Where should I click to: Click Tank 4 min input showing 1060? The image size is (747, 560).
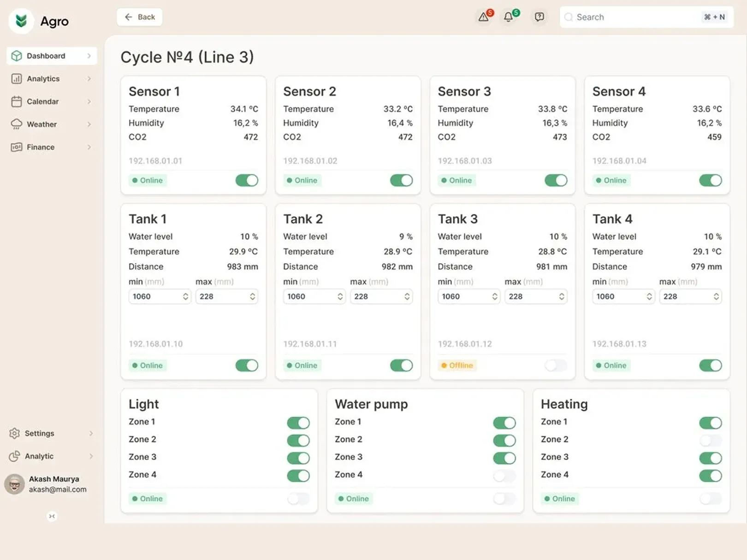pos(623,296)
